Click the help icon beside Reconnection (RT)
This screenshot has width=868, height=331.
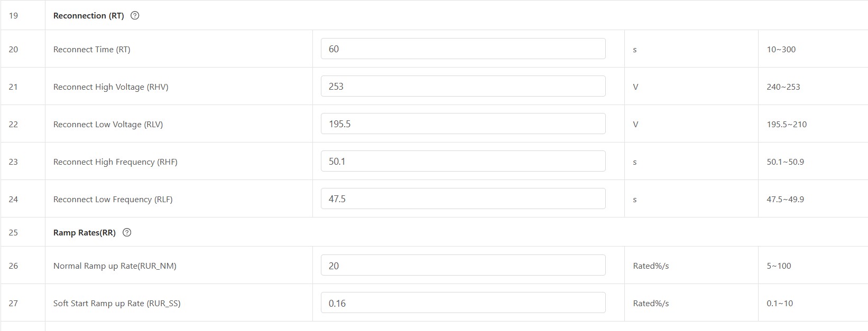pos(135,16)
